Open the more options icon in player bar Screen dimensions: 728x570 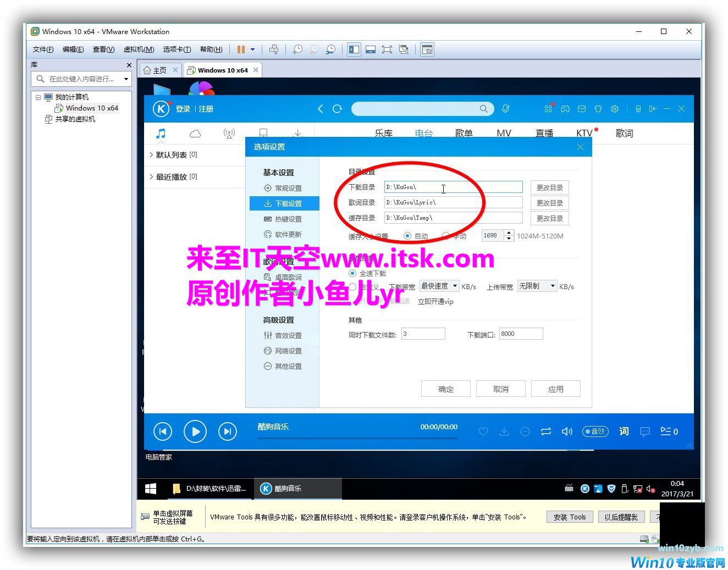point(525,431)
